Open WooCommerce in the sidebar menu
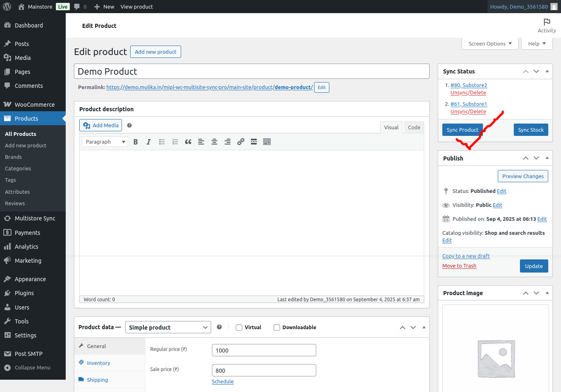Screen dimensions: 561x392 point(33,105)
